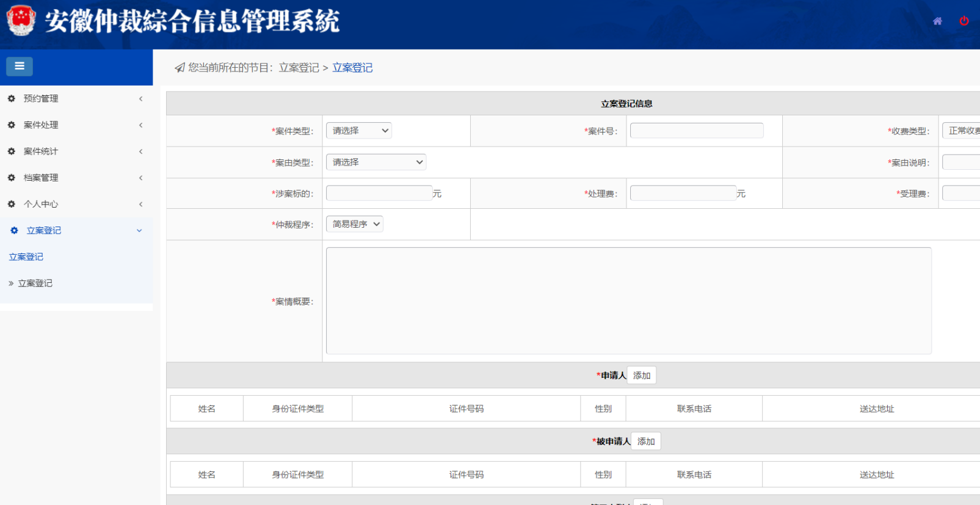980x505 pixels.
Task: Open 收费类型 dropdown
Action: tap(961, 131)
